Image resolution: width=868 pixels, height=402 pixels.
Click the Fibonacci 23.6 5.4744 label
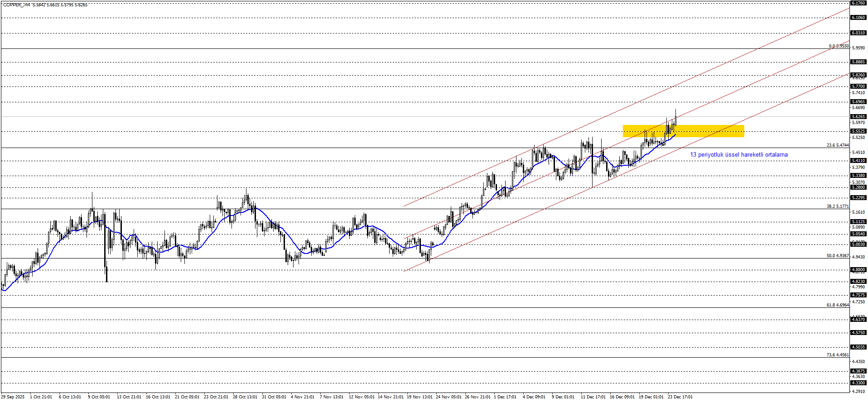[837, 145]
